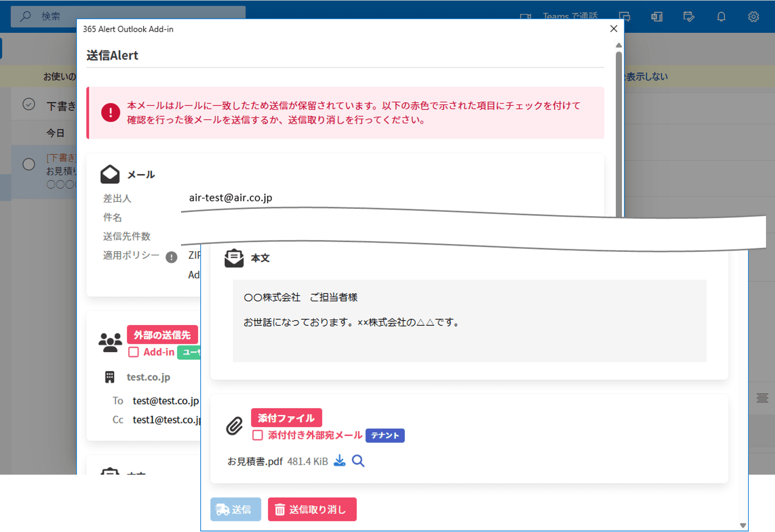
Task: Click the Outlook 検索 search field
Action: pos(128,16)
